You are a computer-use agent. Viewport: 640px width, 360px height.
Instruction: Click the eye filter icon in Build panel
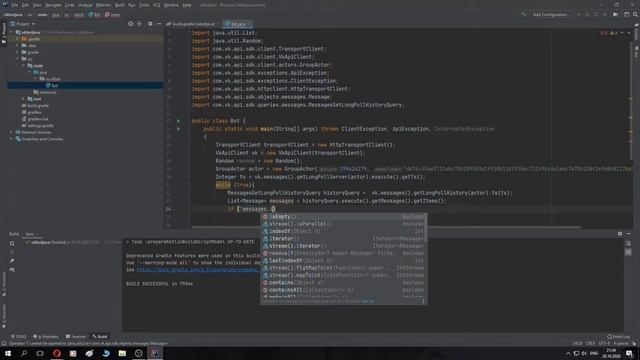12,270
